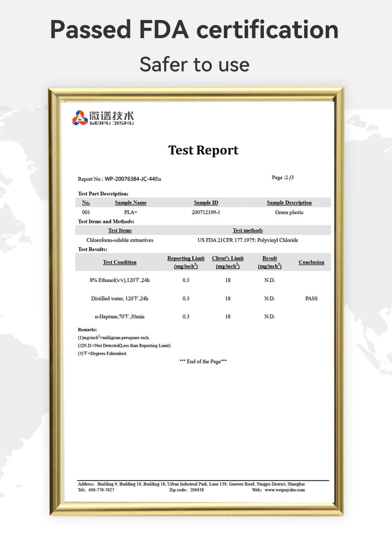Click the "Test Report" title
This screenshot has width=392, height=533.
(x=203, y=150)
